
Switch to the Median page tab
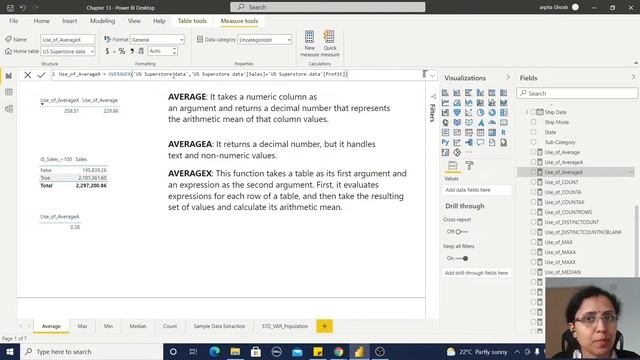(x=138, y=326)
